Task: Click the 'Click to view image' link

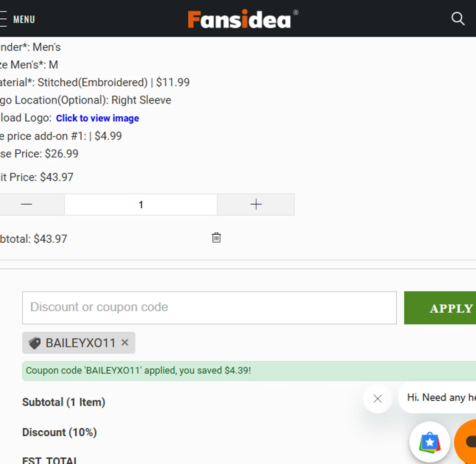Action: tap(97, 118)
